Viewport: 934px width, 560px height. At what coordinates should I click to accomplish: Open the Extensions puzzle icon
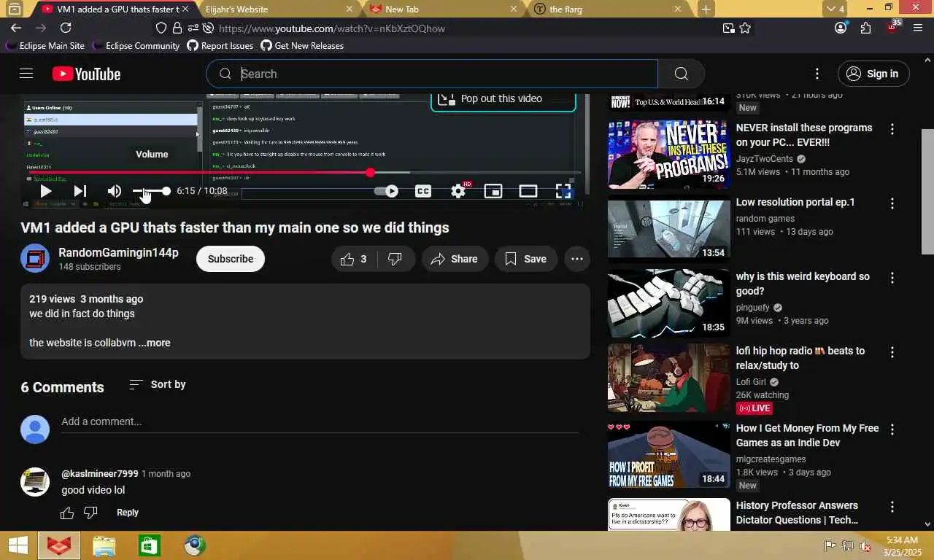pyautogui.click(x=866, y=28)
